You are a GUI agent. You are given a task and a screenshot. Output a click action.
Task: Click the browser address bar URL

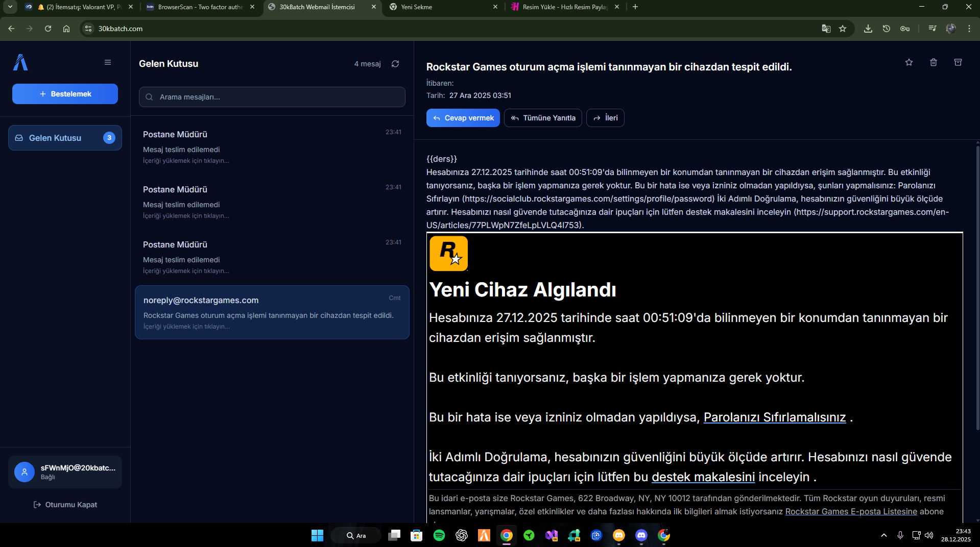(121, 29)
